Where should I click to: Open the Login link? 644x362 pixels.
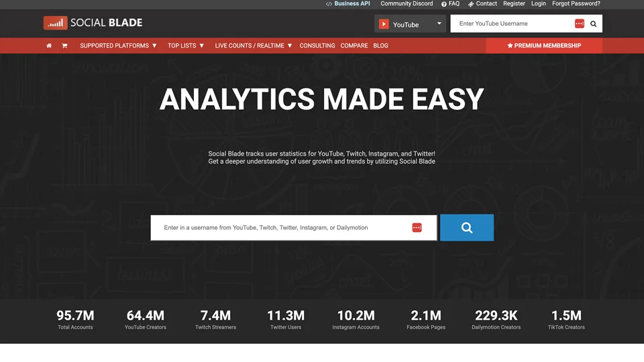click(x=539, y=4)
